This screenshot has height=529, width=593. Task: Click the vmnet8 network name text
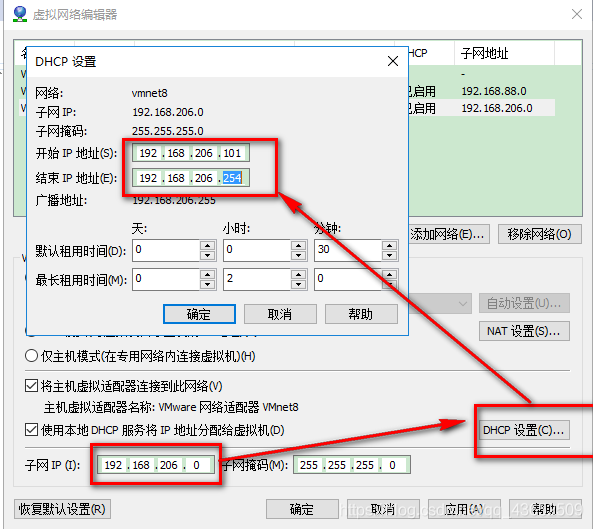[x=149, y=93]
